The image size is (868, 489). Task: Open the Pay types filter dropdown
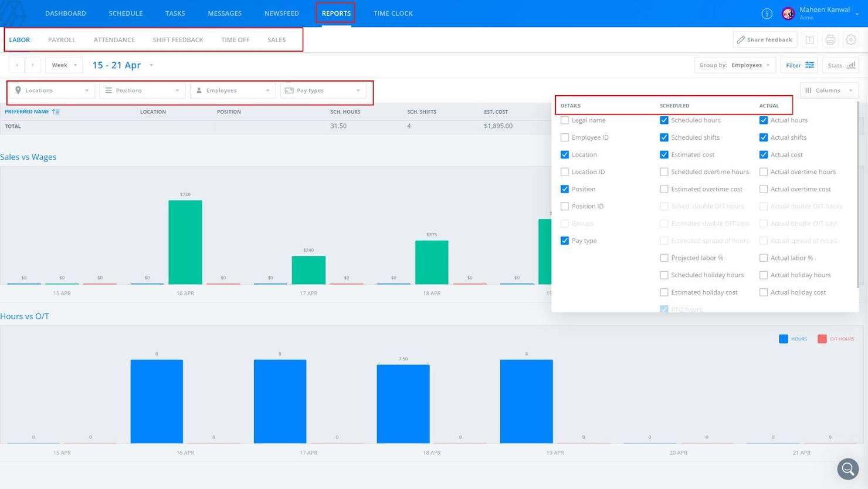click(x=323, y=90)
